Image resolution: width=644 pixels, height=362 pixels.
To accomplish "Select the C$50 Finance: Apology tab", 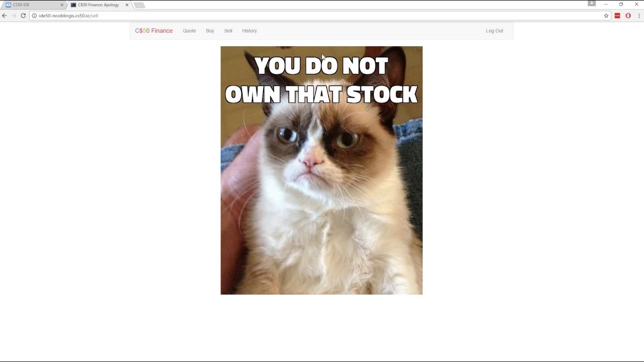I will [99, 5].
